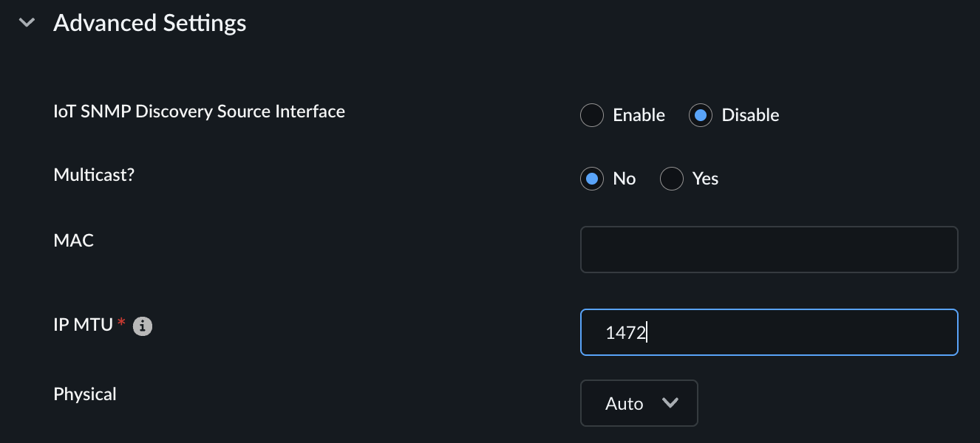Click the Yes label beside Multicast
The height and width of the screenshot is (443, 980).
[x=705, y=179]
